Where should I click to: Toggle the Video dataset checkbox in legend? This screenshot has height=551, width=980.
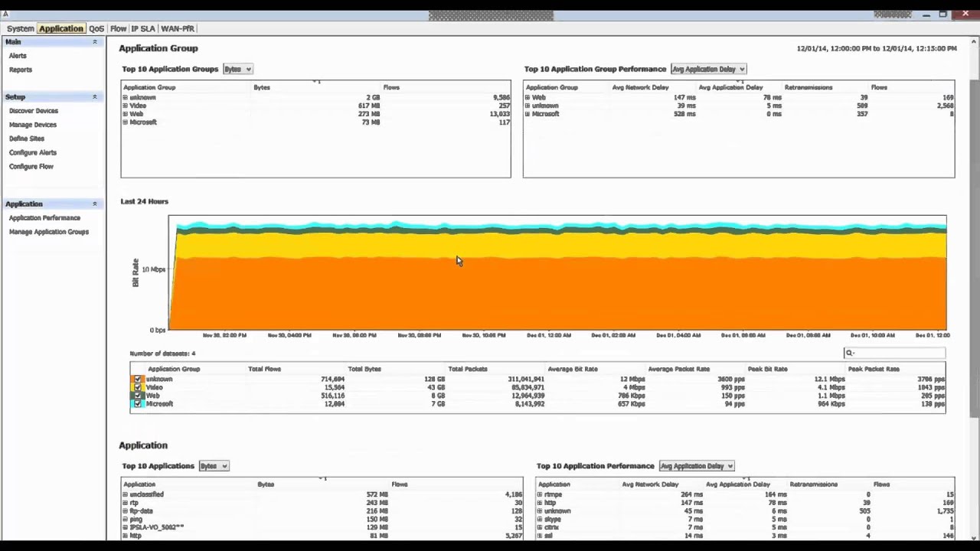138,388
